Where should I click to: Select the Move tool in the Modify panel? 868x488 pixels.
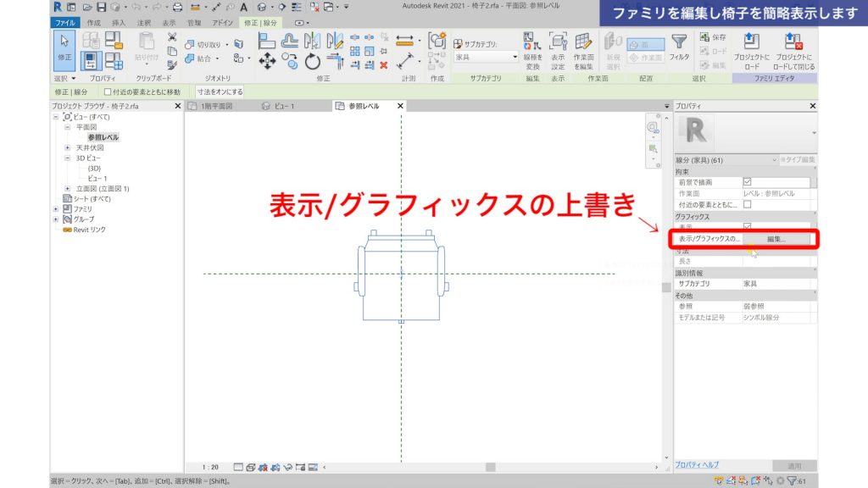pyautogui.click(x=268, y=61)
